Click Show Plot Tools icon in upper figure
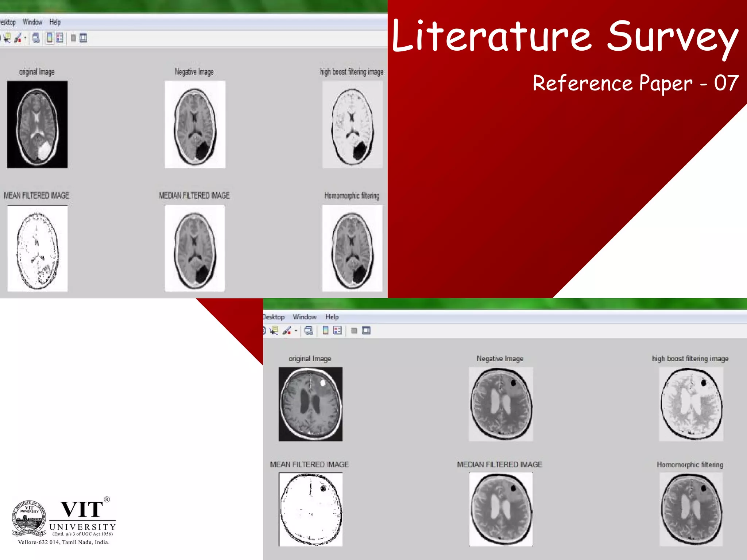This screenshot has height=560, width=747. tap(83, 38)
